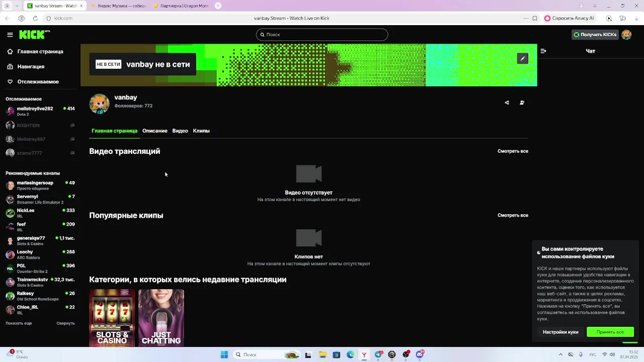Image resolution: width=644 pixels, height=362 pixels.
Task: Close the vanbay Stream tab
Action: [x=81, y=6]
